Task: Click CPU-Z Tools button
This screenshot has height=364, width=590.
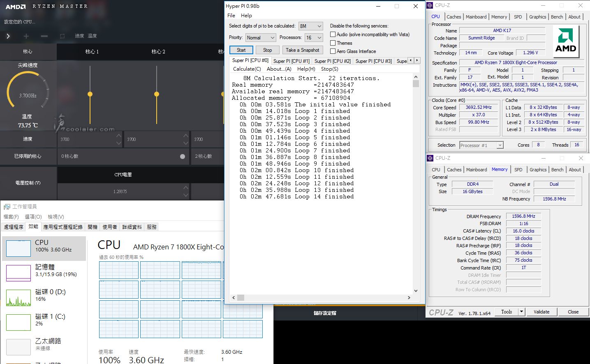Action: pos(507,312)
